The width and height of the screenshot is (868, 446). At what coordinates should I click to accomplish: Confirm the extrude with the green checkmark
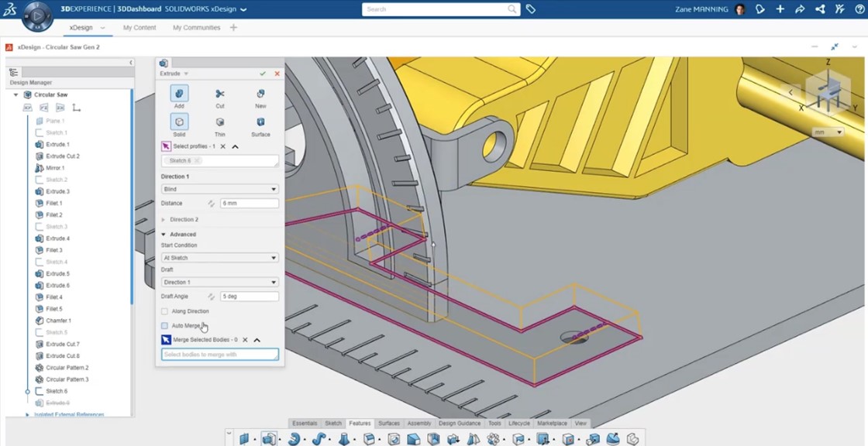pyautogui.click(x=264, y=74)
